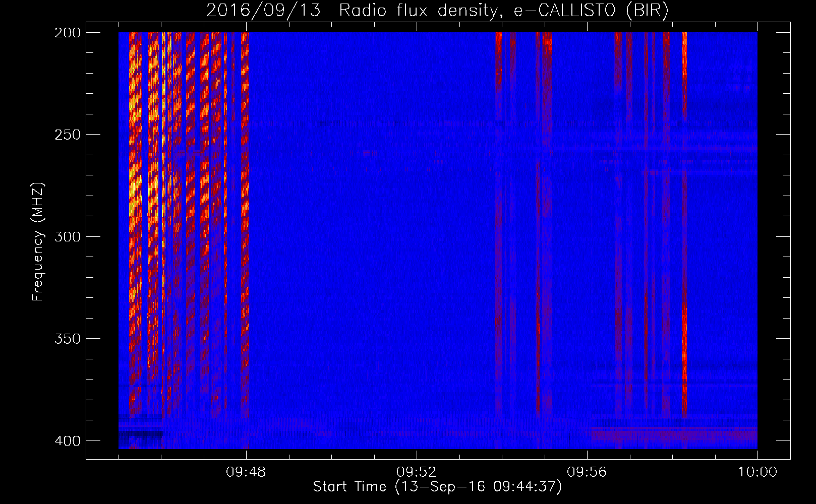
Task: Click the 09:52 time tick label
Action: click(x=417, y=472)
